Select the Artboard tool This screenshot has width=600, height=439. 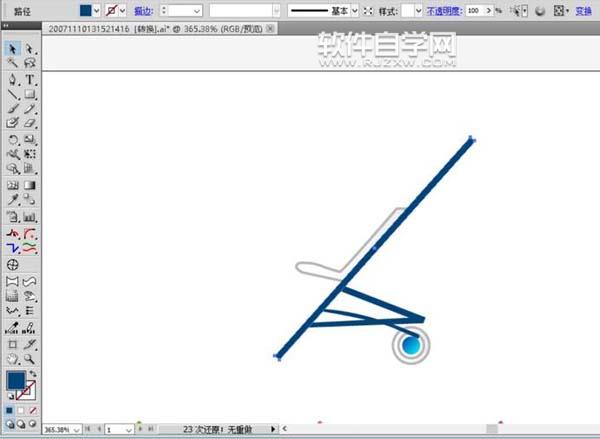pyautogui.click(x=13, y=344)
